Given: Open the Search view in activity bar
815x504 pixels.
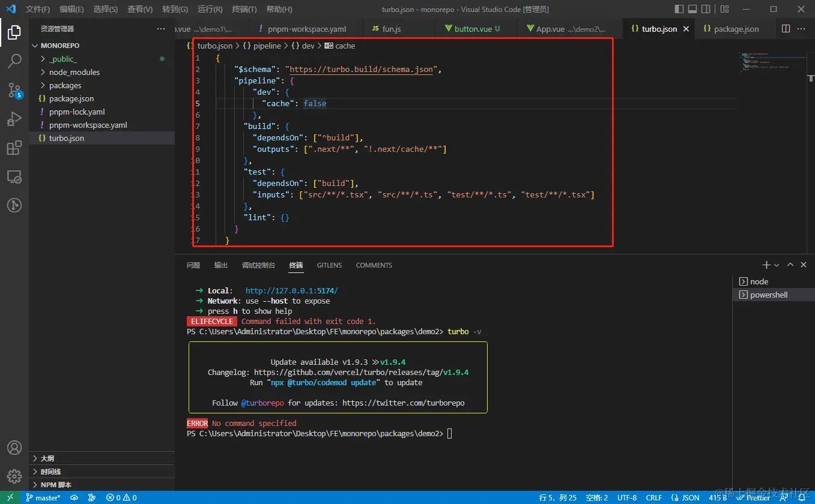Looking at the screenshot, I should pos(14,61).
